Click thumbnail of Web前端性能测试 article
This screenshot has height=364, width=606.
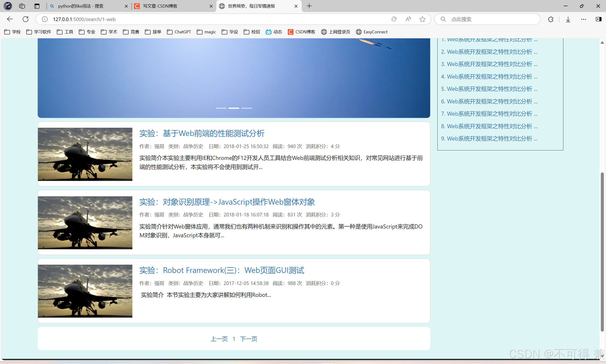pos(85,154)
